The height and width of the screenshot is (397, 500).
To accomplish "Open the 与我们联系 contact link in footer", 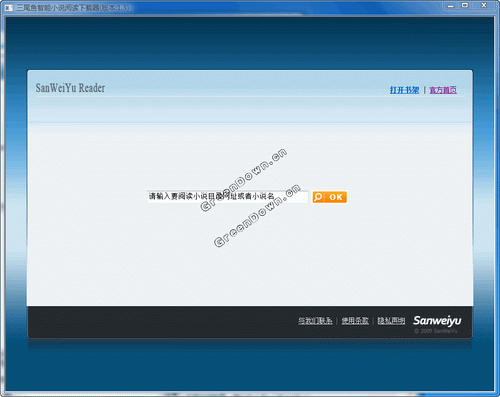I will pos(315,321).
